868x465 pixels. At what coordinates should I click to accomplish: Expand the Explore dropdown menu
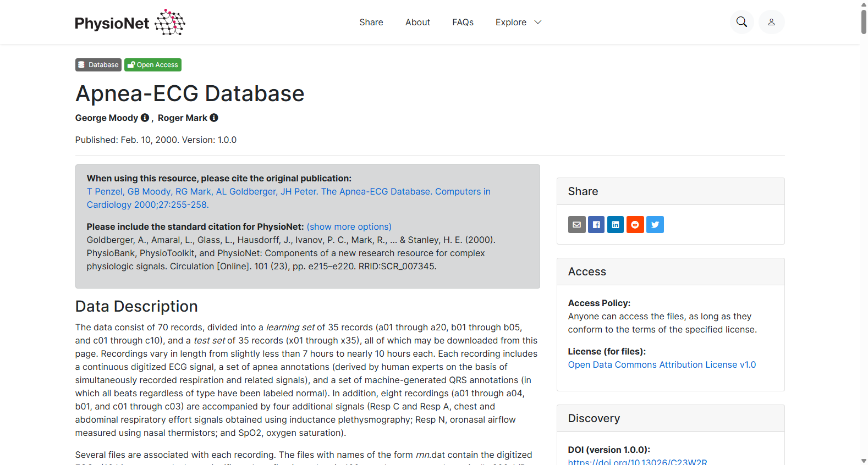coord(518,22)
